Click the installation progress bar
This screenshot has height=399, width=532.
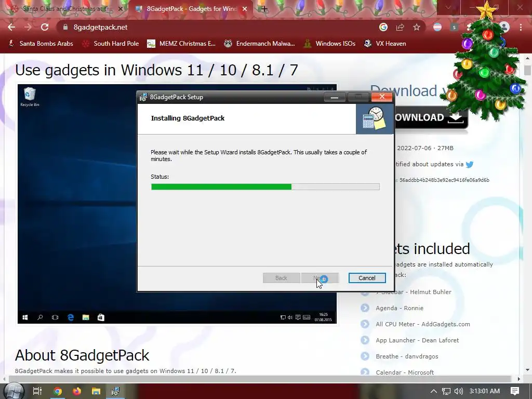[265, 187]
